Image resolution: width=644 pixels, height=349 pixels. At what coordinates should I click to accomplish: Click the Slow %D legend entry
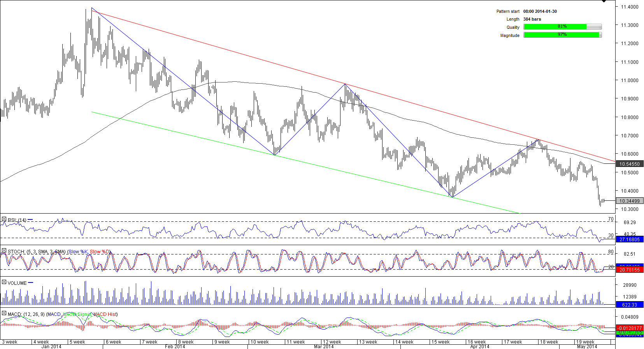tap(100, 252)
